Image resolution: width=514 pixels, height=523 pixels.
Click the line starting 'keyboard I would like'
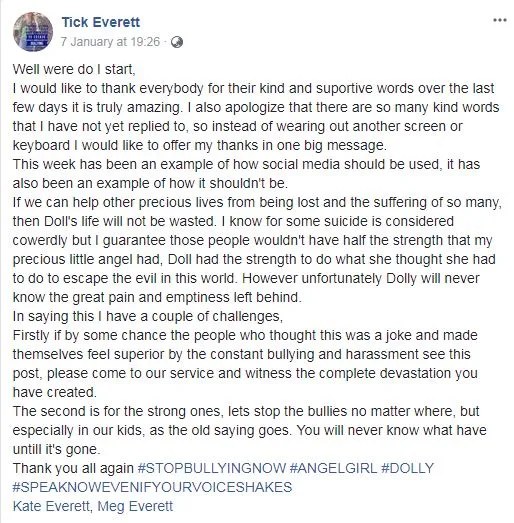(x=200, y=145)
